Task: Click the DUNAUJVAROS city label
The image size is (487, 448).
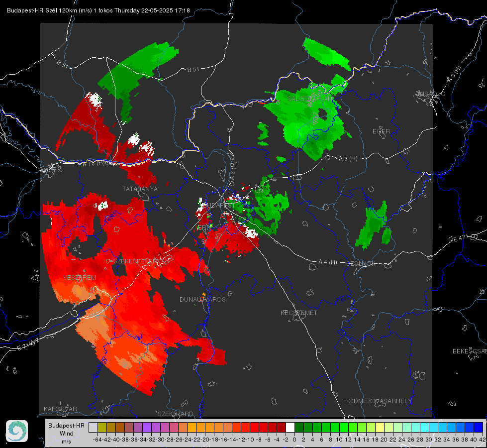Action: (202, 299)
